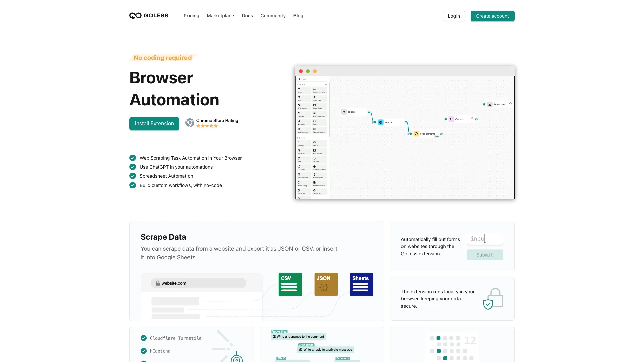Collapse the General blocks section
Viewport: 644px width, 362px height.
tap(326, 84)
